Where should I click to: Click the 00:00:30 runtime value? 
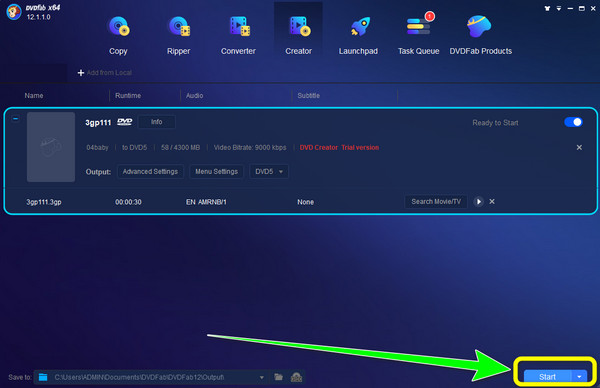[128, 202]
